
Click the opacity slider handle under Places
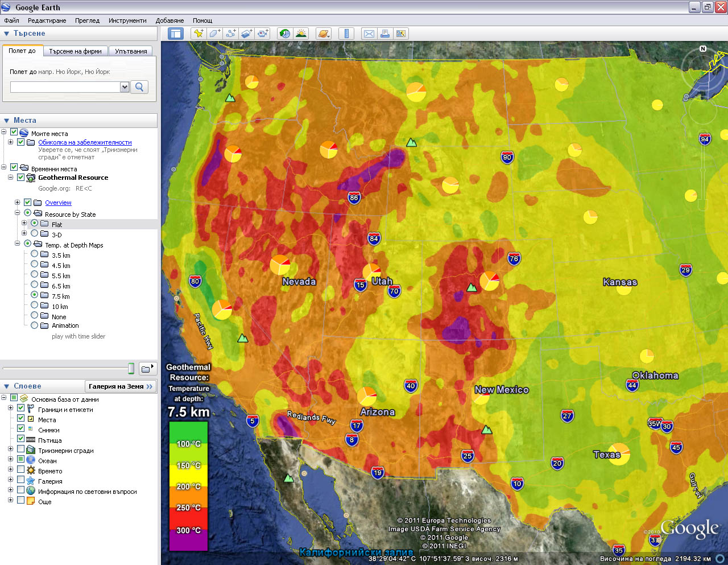click(x=131, y=369)
